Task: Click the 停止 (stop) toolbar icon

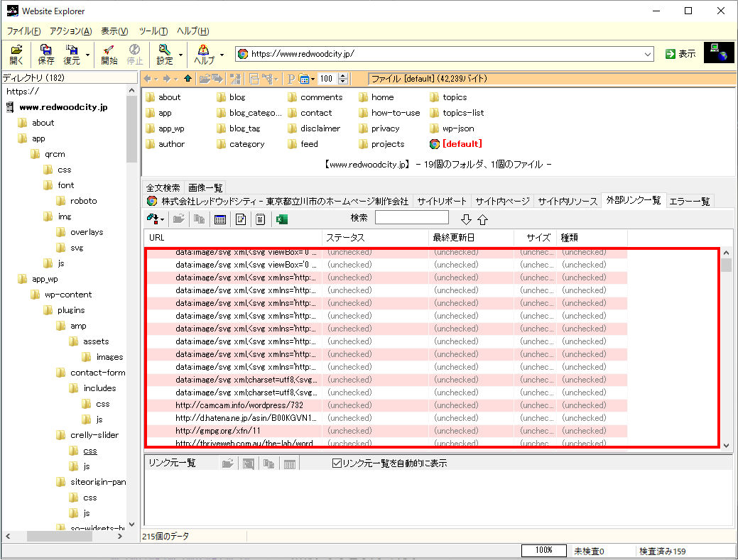Action: click(135, 55)
